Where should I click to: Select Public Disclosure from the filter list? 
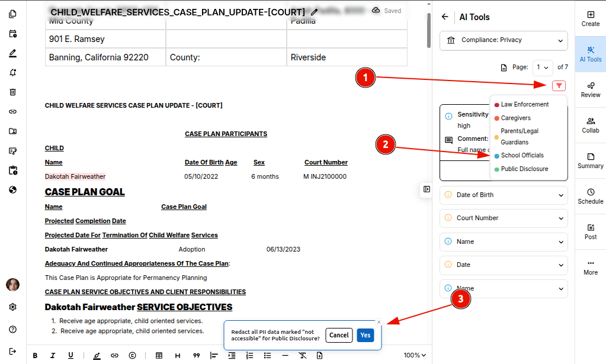pos(524,169)
